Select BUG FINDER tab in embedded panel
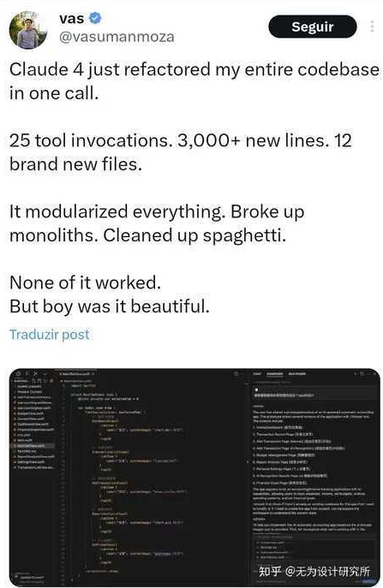The image size is (383, 588). (x=297, y=374)
